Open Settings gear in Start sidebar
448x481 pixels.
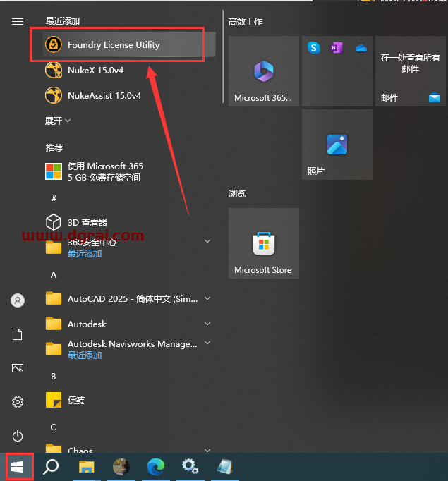(x=18, y=402)
